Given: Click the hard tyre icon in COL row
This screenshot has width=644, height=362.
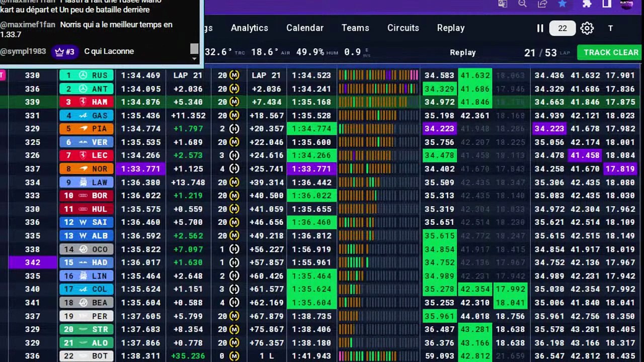Looking at the screenshot, I should [234, 289].
